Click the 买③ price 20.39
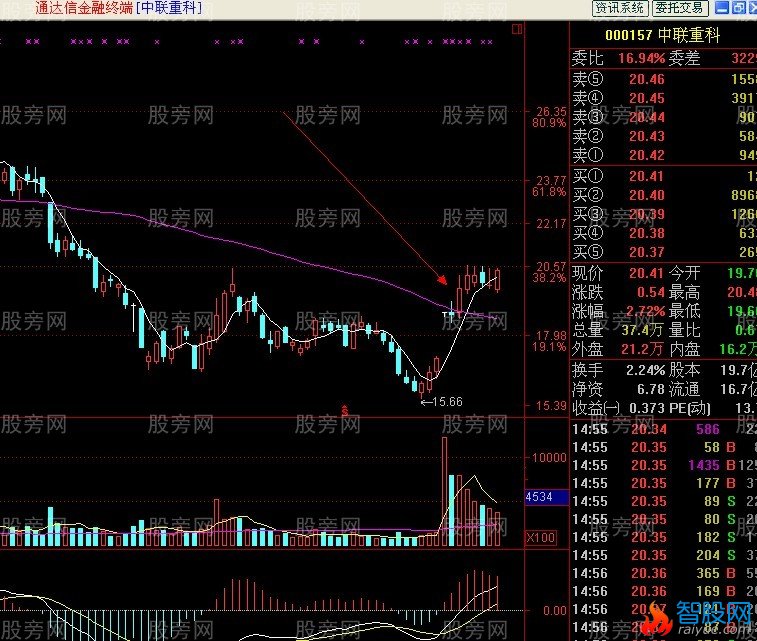The height and width of the screenshot is (641, 757). click(x=647, y=214)
